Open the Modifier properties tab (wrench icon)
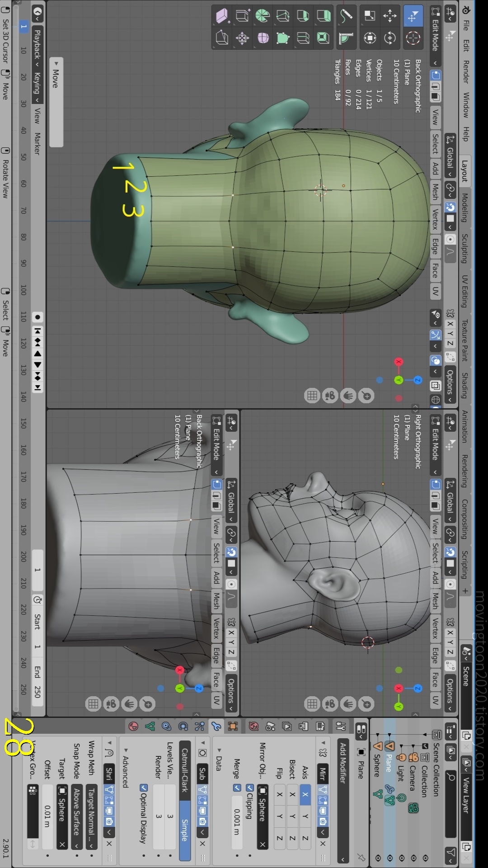This screenshot has width=488, height=868. pos(216,726)
